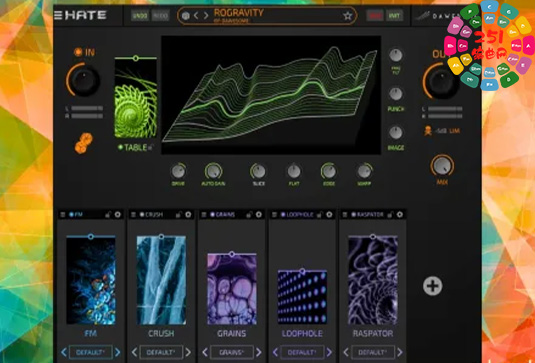Open the preset browser cube icon
The height and width of the screenshot is (363, 535).
[x=186, y=16]
